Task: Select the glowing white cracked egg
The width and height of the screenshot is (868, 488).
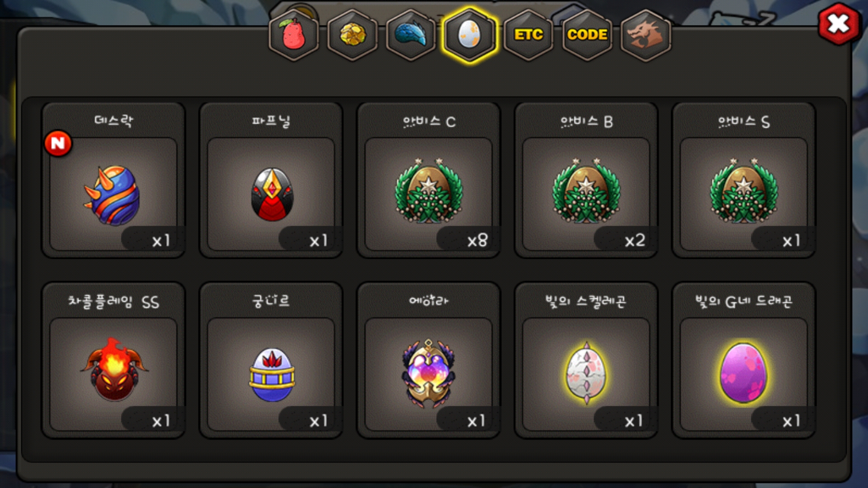Action: pos(586,373)
